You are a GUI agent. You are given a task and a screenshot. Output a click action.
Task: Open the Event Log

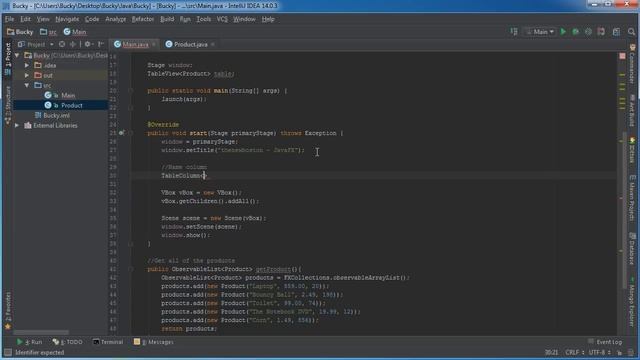coord(605,342)
